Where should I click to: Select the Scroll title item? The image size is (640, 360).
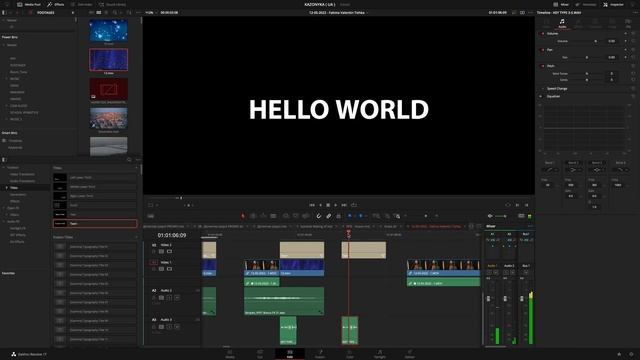pyautogui.click(x=95, y=205)
